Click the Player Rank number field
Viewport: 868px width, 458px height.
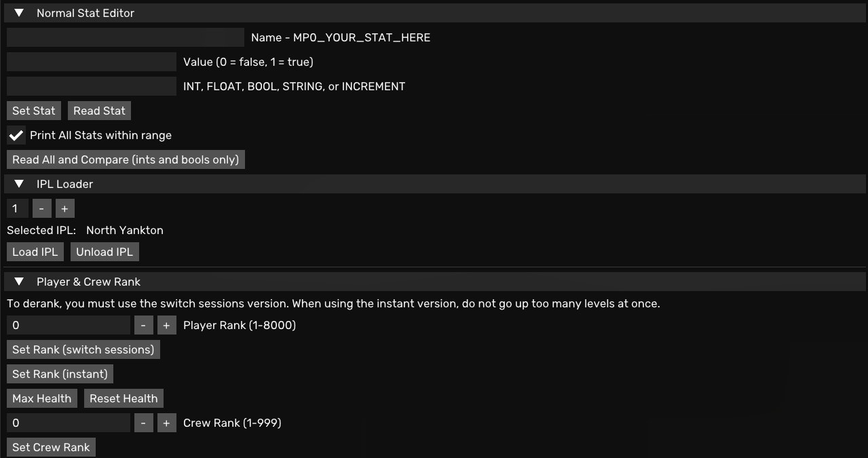tap(68, 325)
